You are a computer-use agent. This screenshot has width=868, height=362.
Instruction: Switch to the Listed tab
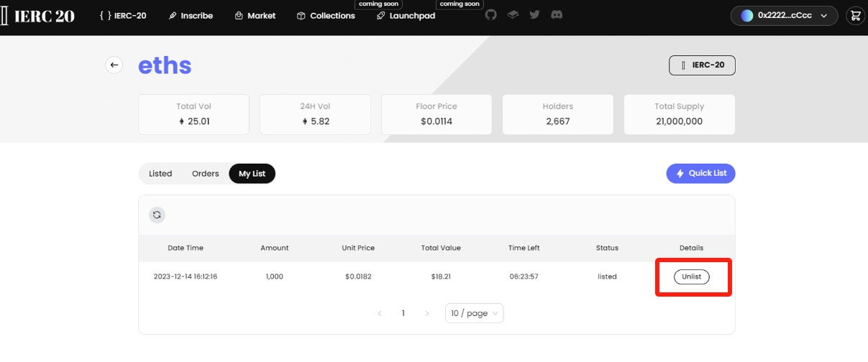[160, 174]
